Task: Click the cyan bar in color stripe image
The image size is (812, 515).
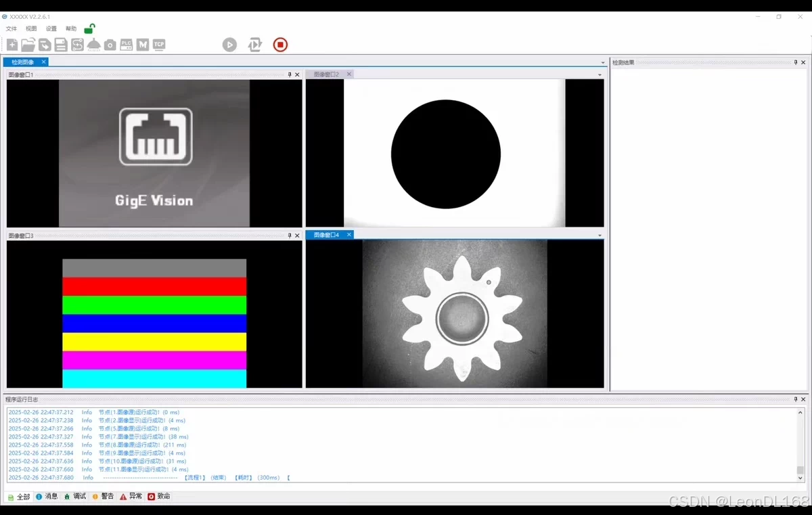Action: (x=154, y=378)
